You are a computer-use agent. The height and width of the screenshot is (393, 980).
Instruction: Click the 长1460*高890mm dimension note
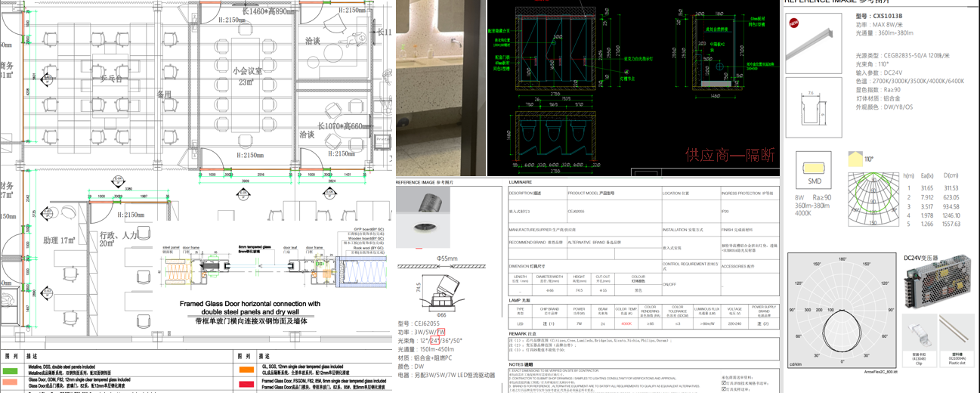click(x=268, y=12)
